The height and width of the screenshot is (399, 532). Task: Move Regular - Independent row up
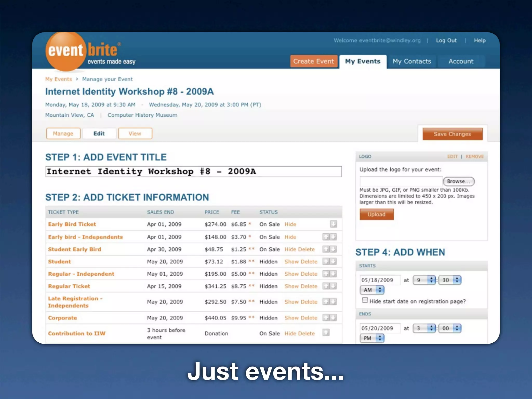(x=326, y=274)
